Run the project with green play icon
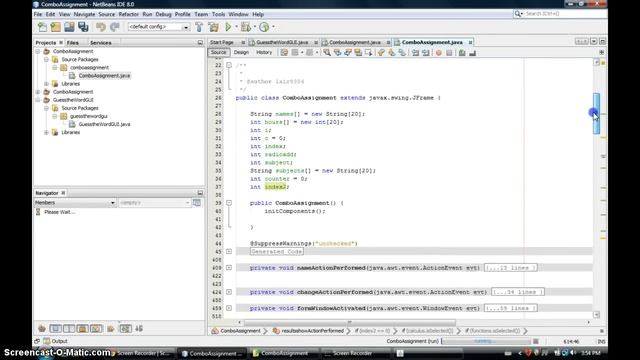Viewport: 640px width, 360px height. coord(228,27)
